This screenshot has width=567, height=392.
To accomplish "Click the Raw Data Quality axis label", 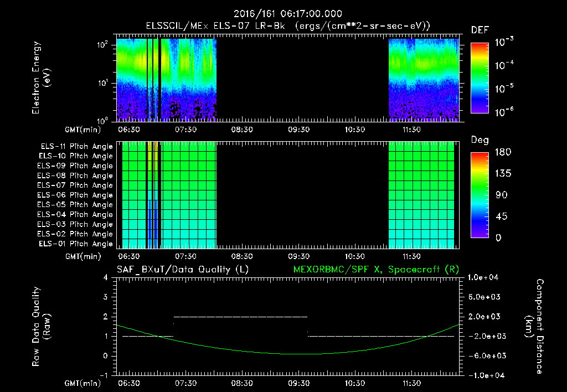I will point(41,327).
